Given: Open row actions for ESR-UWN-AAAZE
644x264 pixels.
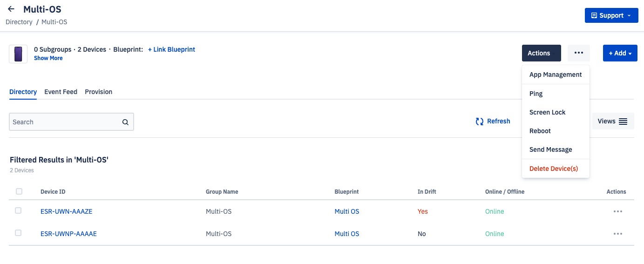Looking at the screenshot, I should [618, 211].
